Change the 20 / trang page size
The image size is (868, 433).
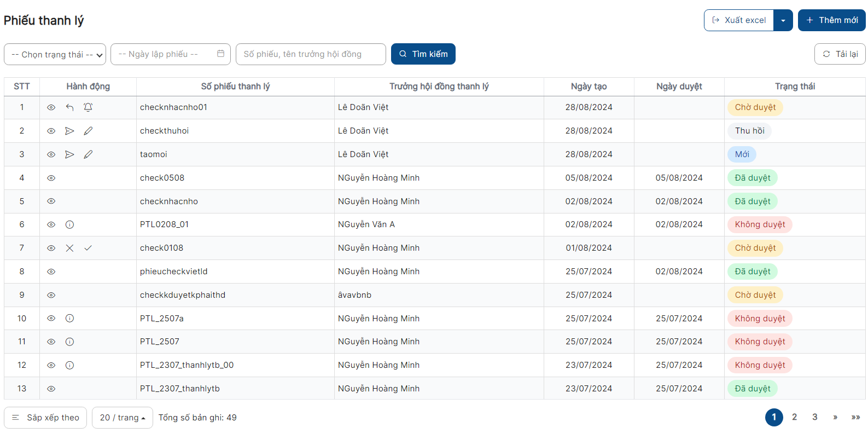[123, 418]
